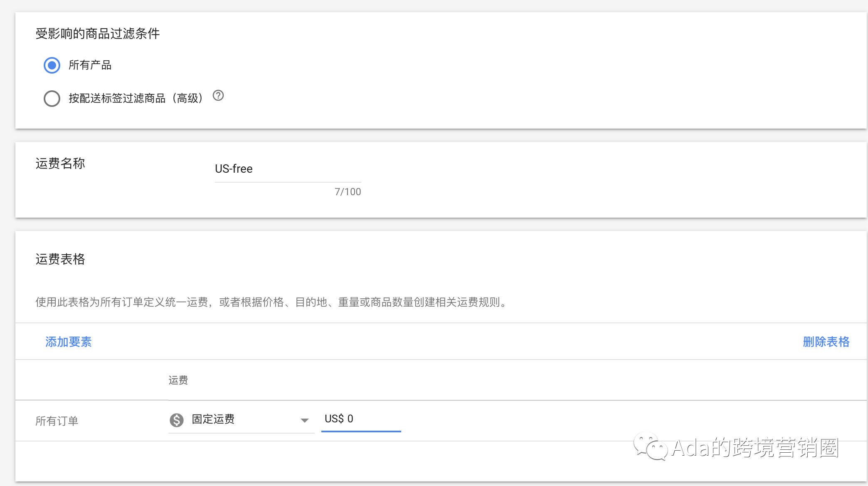Click the 受影响的商品过滤条件 heading
Viewport: 868px width, 486px height.
98,34
